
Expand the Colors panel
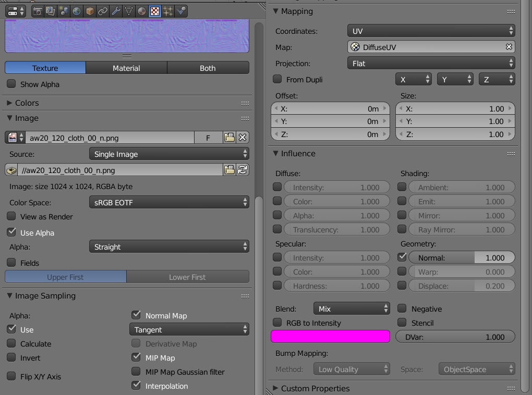(9, 103)
